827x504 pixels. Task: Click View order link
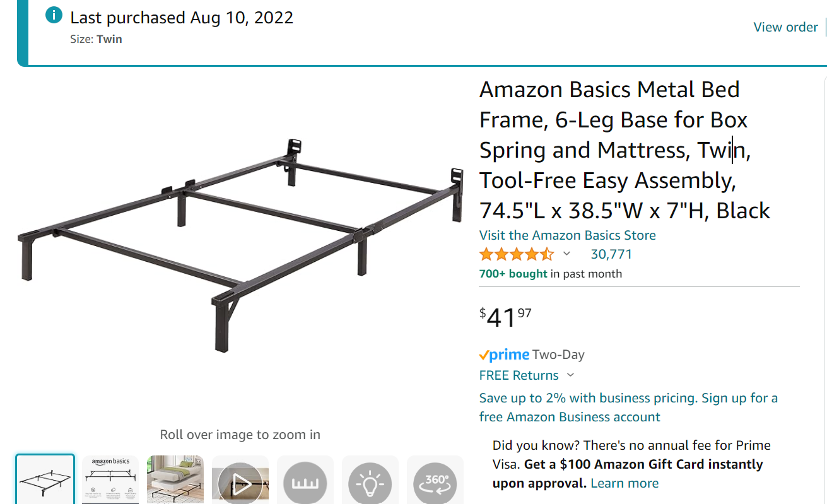[x=785, y=27]
